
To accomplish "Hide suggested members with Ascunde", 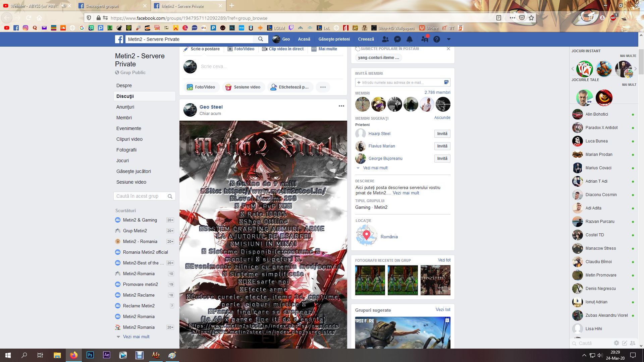I will tap(442, 118).
